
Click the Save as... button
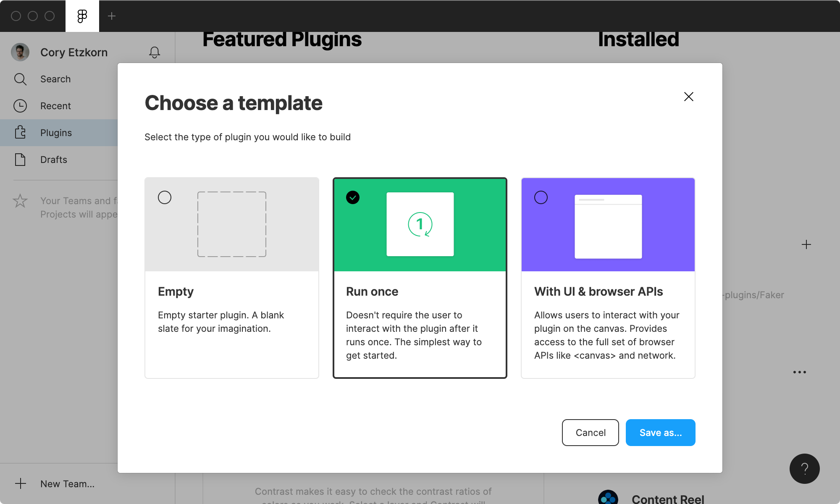(661, 433)
